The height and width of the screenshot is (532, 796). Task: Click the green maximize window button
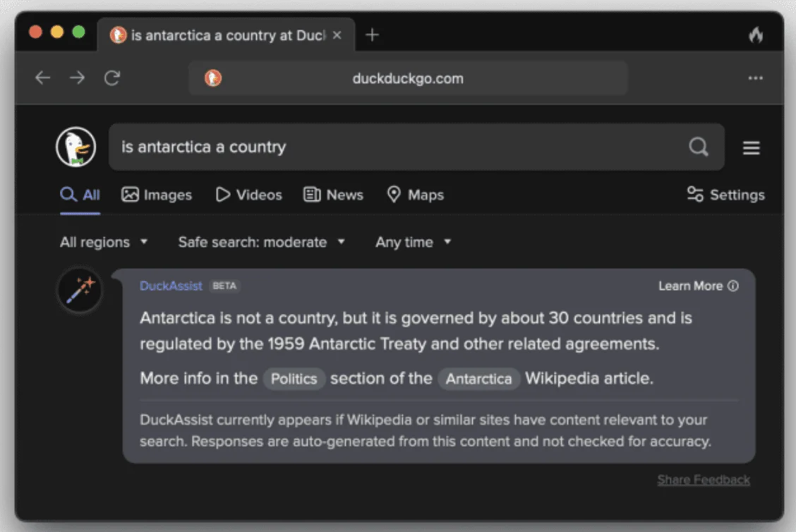click(79, 32)
